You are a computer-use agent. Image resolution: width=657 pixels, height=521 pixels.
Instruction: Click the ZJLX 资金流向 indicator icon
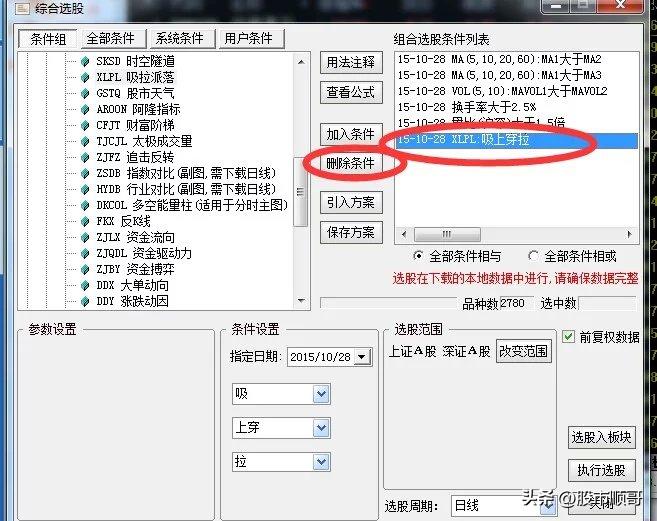[x=85, y=237]
